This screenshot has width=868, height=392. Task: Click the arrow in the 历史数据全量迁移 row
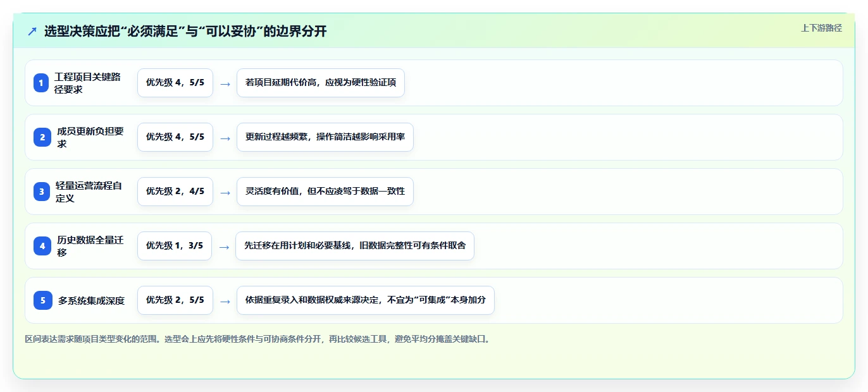pyautogui.click(x=224, y=247)
